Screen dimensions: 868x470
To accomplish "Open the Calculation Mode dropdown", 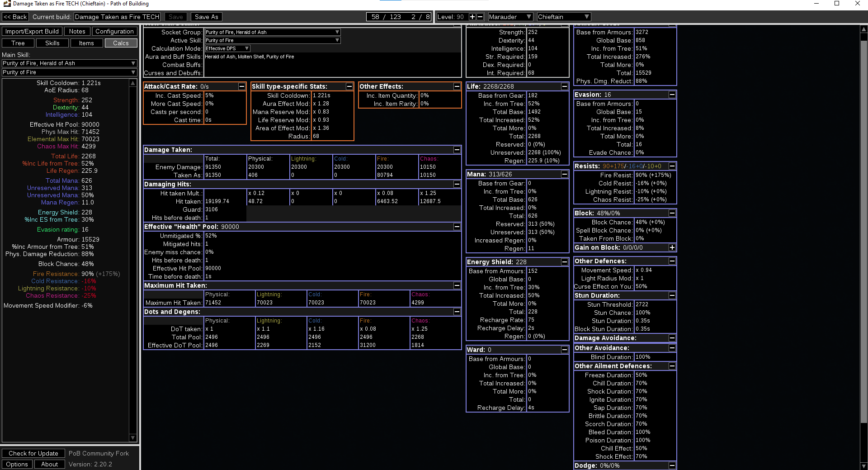I will click(x=226, y=48).
